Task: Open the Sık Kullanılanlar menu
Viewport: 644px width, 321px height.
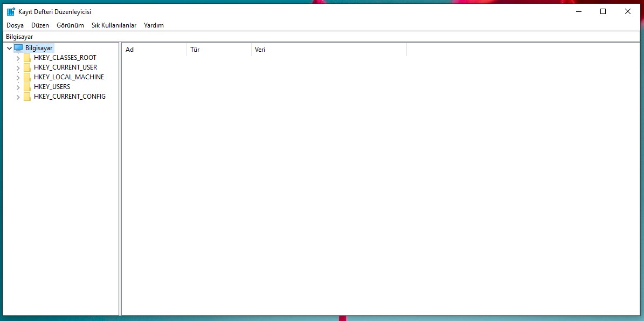Action: click(x=114, y=25)
